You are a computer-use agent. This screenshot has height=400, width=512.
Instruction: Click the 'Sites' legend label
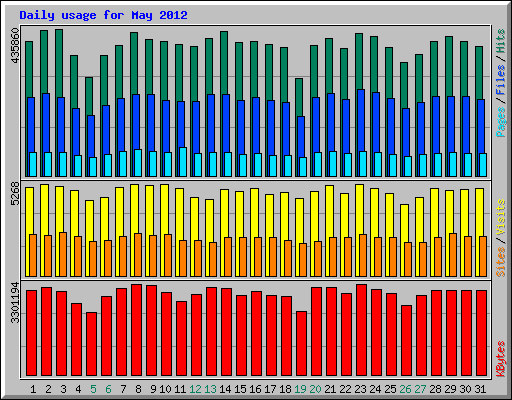coord(501,262)
